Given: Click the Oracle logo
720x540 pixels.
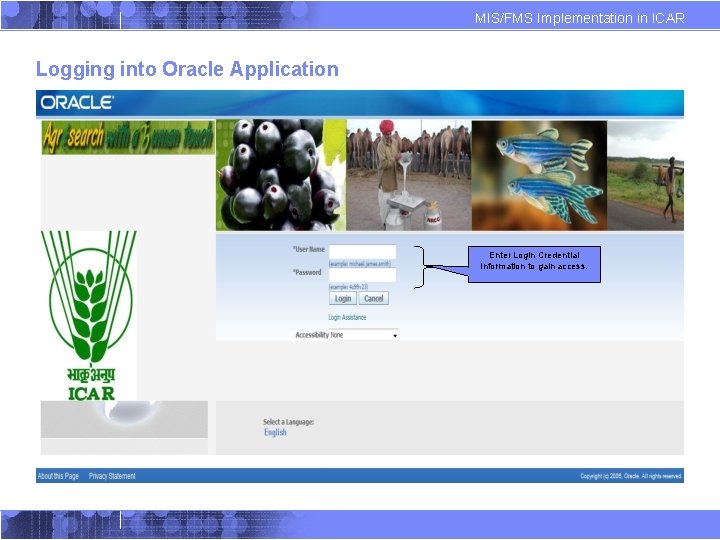Looking at the screenshot, I should click(77, 102).
